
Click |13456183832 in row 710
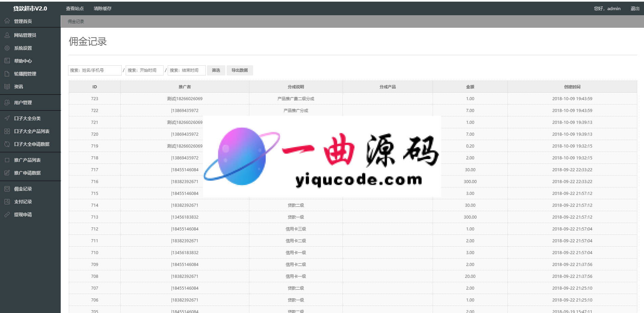[185, 252]
